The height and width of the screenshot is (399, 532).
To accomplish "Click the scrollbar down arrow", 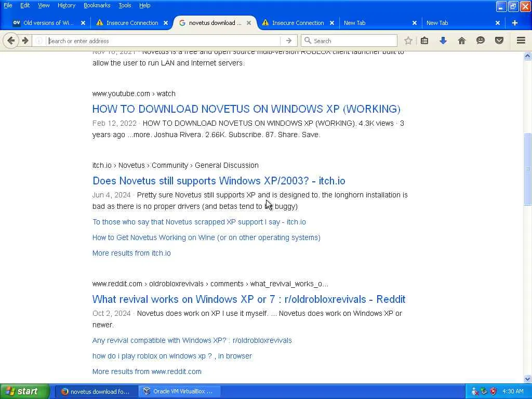I will pos(528,379).
